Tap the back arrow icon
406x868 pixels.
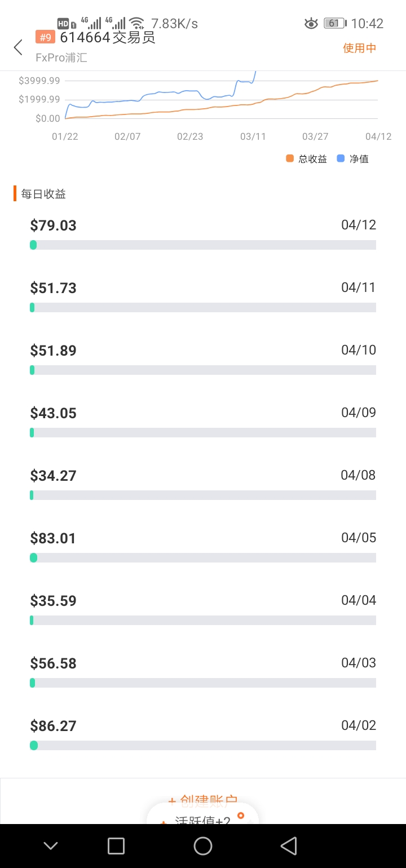point(18,47)
